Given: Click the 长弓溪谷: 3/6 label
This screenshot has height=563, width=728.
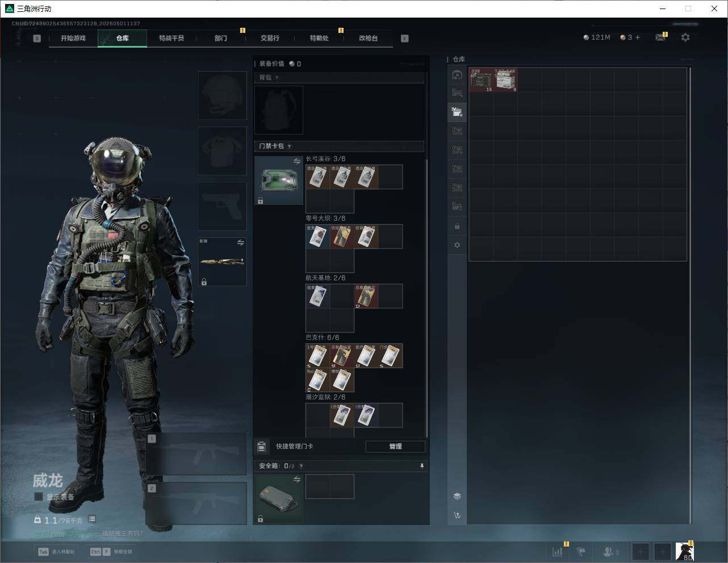Looking at the screenshot, I should click(x=325, y=159).
